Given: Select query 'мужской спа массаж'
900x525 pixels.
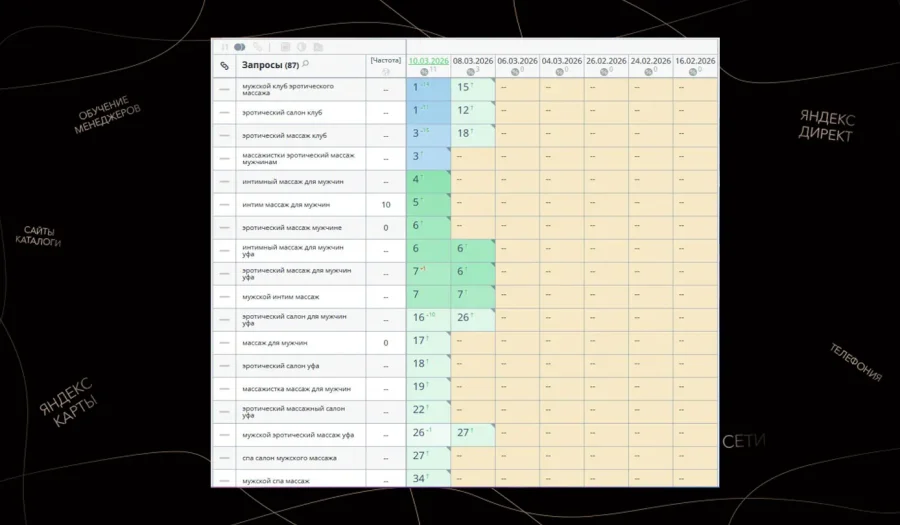Looking at the screenshot, I should click(276, 481).
